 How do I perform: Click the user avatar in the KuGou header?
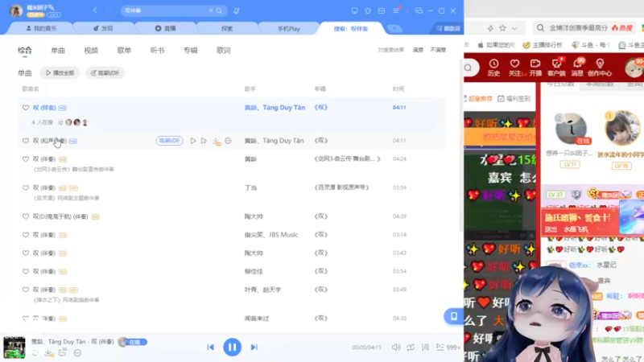[x=16, y=10]
